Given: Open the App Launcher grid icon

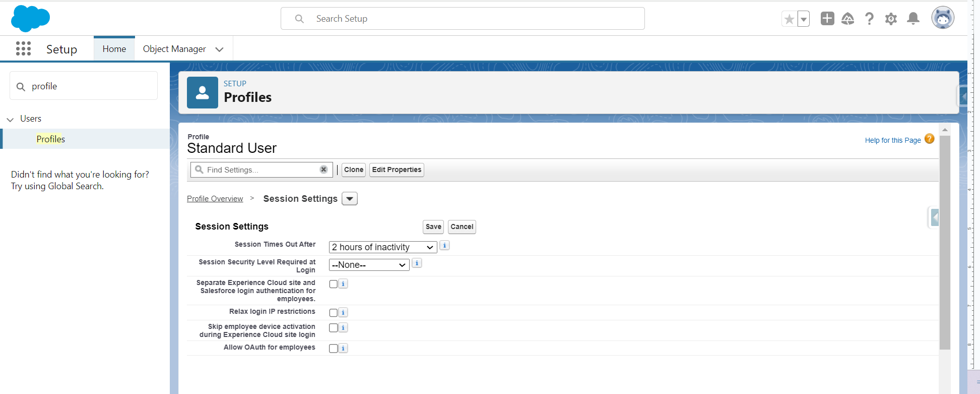Looking at the screenshot, I should point(23,48).
